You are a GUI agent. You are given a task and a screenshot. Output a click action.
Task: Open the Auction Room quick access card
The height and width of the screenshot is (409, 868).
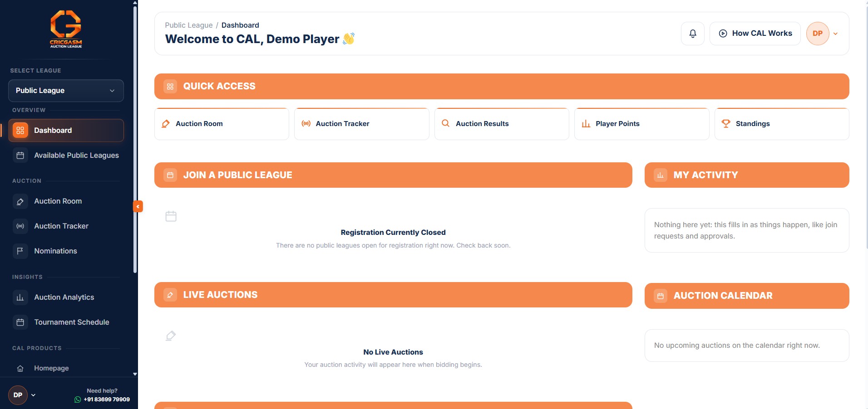222,124
